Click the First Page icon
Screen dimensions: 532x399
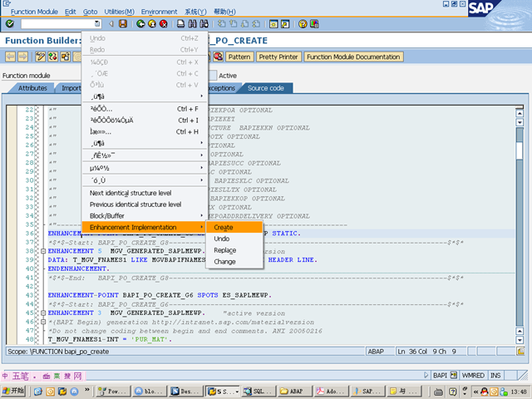click(221, 24)
